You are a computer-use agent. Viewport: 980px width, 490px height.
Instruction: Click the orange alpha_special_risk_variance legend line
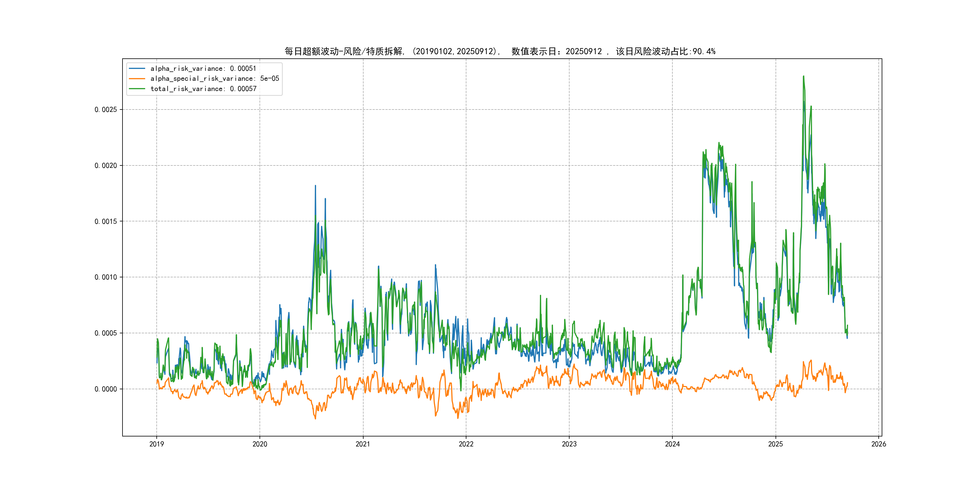[137, 79]
